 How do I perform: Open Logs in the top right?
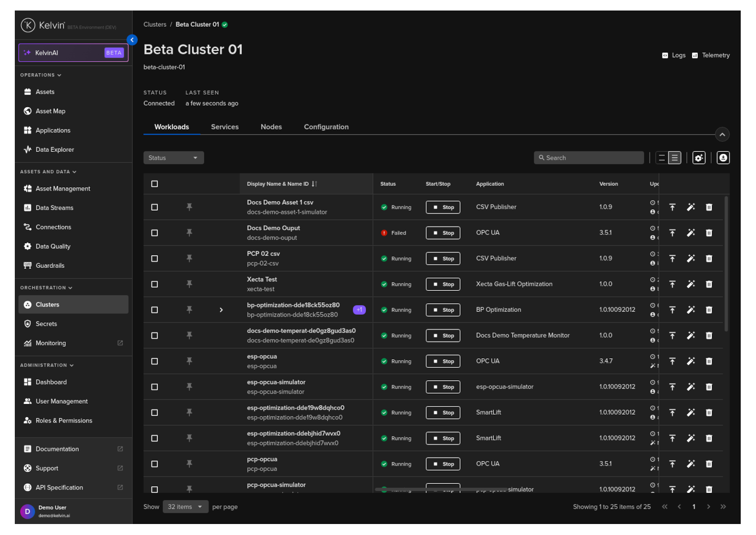[x=674, y=55]
